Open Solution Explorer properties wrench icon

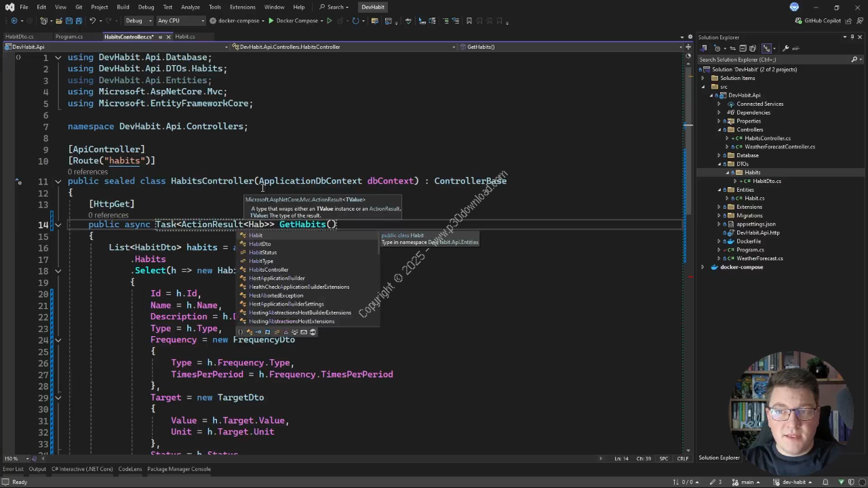pyautogui.click(x=785, y=48)
